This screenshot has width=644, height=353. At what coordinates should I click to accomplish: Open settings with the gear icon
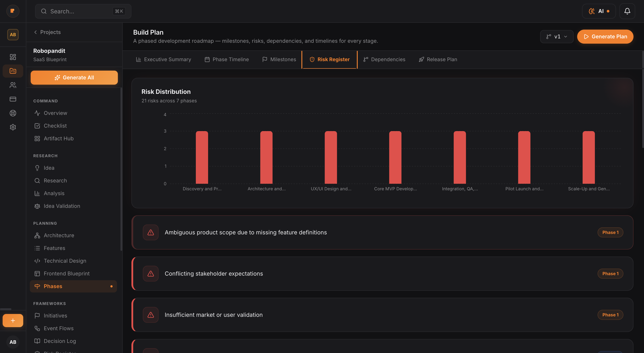(13, 127)
